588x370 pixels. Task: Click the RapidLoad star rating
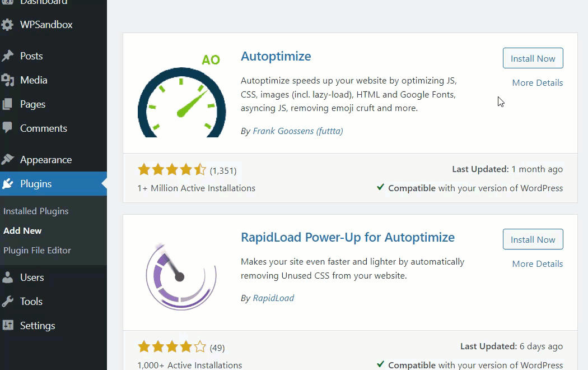coord(172,346)
